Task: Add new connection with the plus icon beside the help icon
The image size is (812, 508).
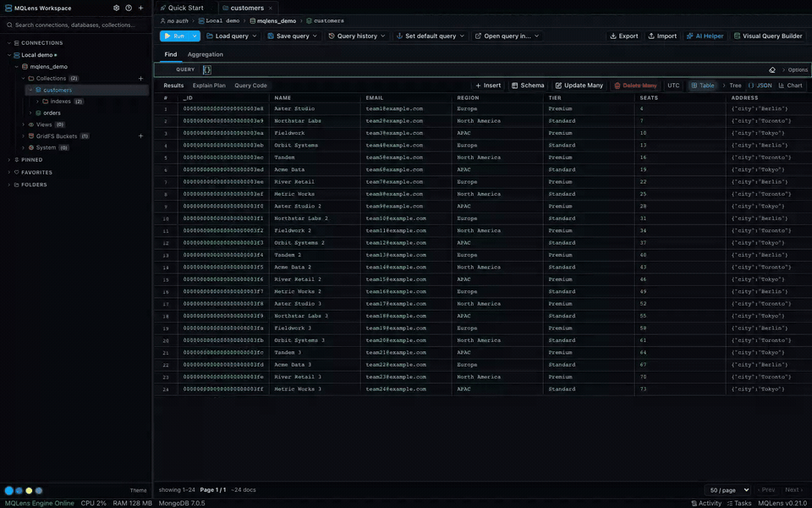Action: pos(141,8)
